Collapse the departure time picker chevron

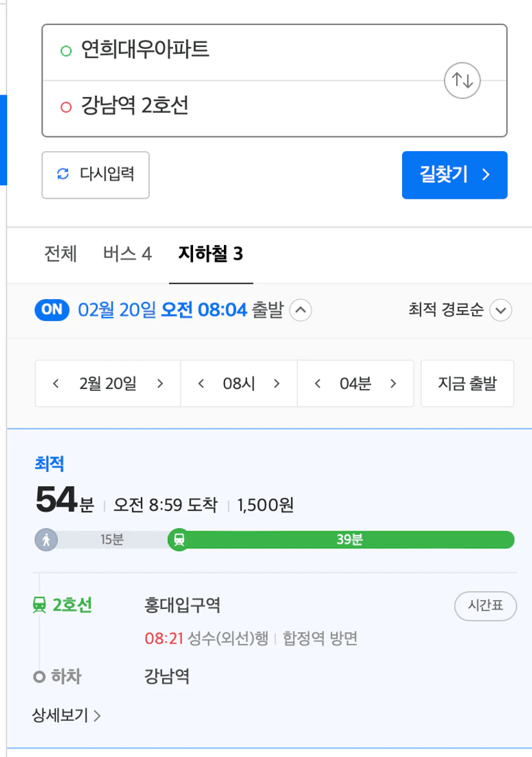click(300, 310)
